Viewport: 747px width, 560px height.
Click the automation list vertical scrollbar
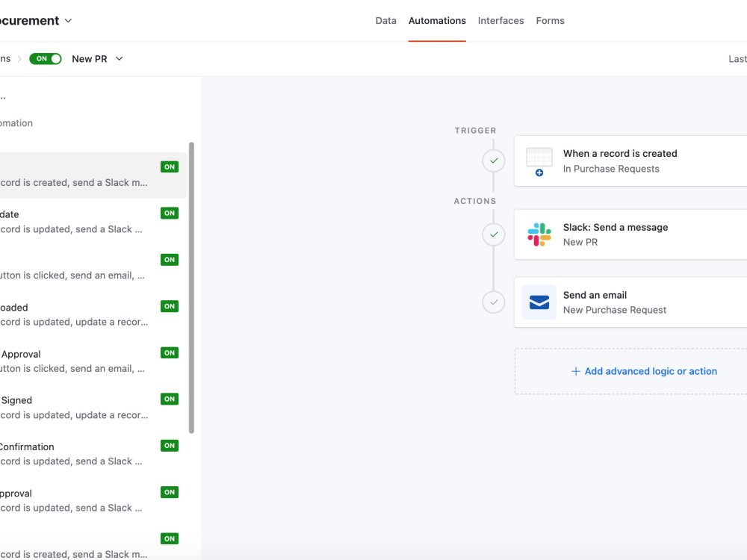(191, 287)
